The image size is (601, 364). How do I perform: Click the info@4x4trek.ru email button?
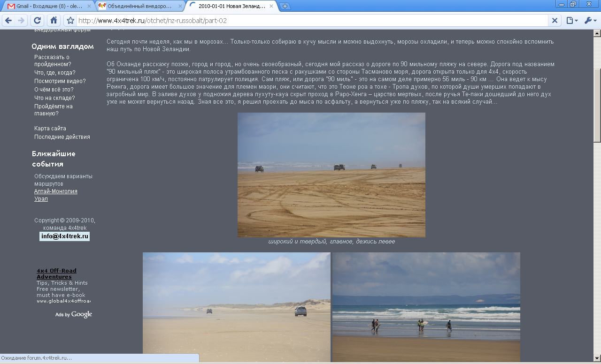64,236
